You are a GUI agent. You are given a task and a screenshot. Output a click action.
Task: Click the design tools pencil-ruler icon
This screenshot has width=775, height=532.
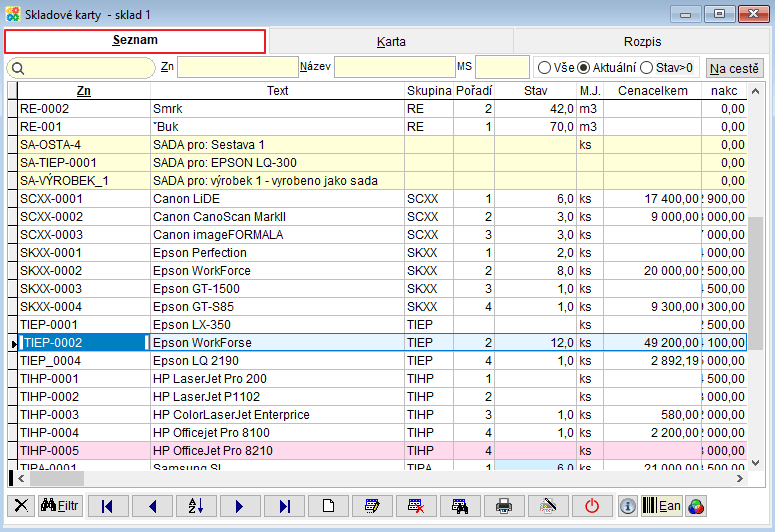click(548, 506)
